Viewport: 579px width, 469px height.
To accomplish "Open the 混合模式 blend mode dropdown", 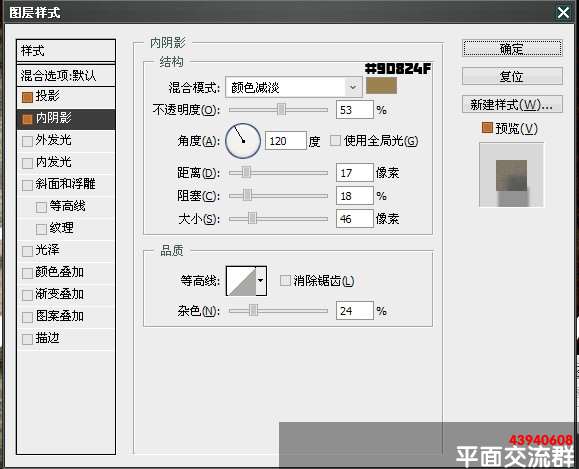I will (294, 88).
